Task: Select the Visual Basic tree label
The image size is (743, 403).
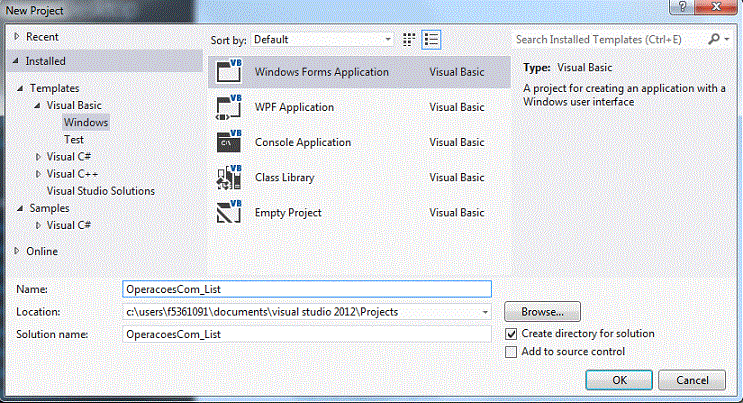Action: (74, 105)
